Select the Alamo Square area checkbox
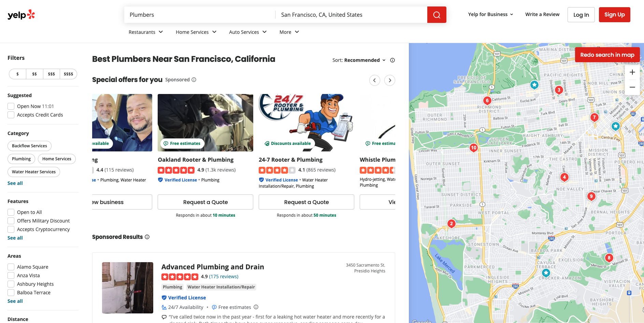The image size is (644, 323). (x=11, y=267)
